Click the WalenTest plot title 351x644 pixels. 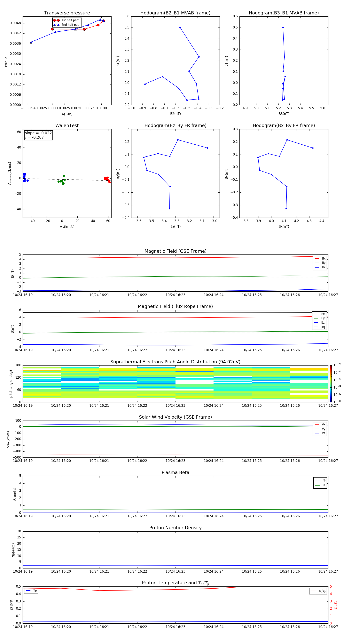tap(67, 125)
